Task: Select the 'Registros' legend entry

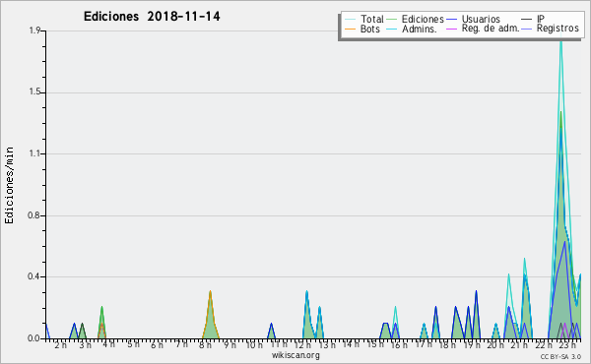Action: (x=551, y=29)
